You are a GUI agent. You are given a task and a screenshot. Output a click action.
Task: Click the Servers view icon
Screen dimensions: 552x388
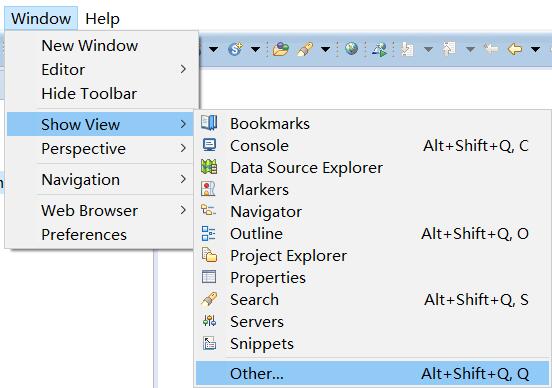(209, 321)
